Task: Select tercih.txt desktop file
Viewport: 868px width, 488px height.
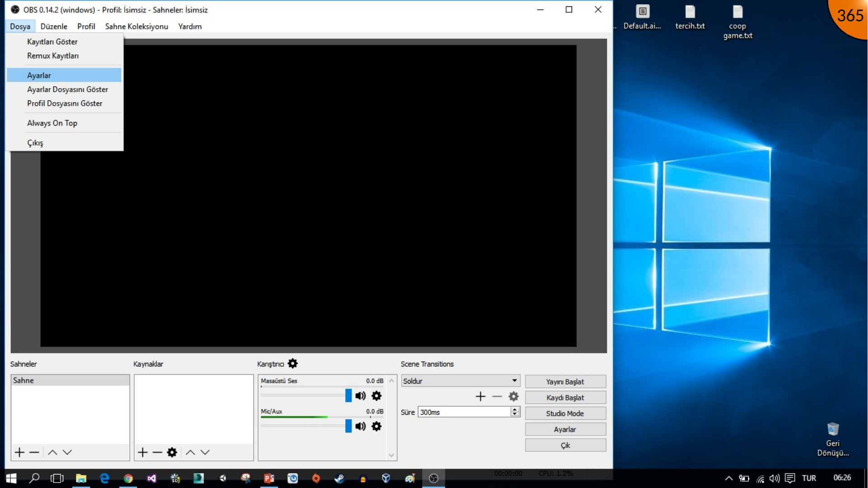Action: tap(690, 17)
